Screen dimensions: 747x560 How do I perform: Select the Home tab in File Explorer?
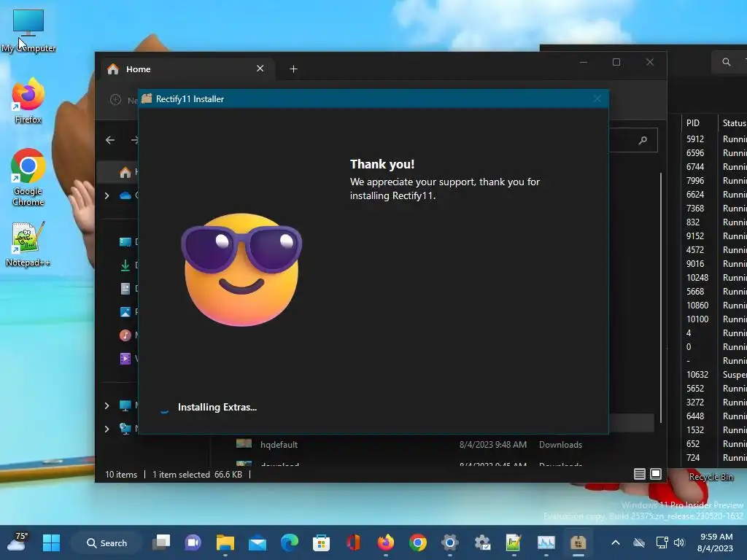tap(186, 69)
